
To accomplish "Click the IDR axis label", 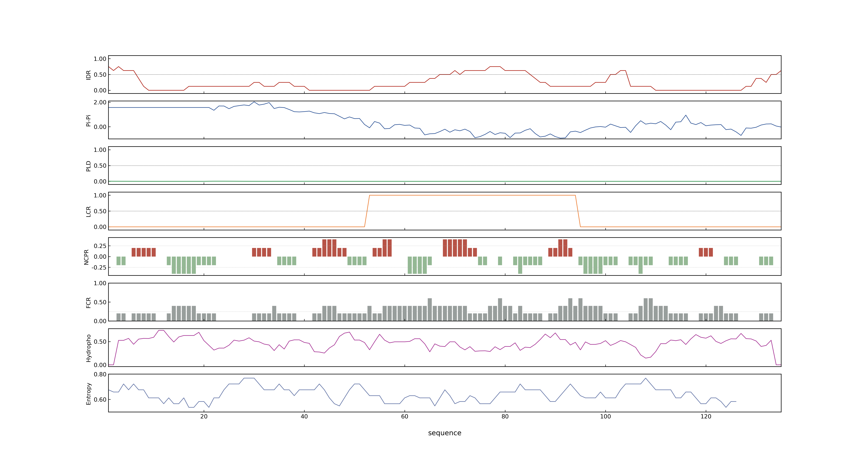I will (x=88, y=75).
